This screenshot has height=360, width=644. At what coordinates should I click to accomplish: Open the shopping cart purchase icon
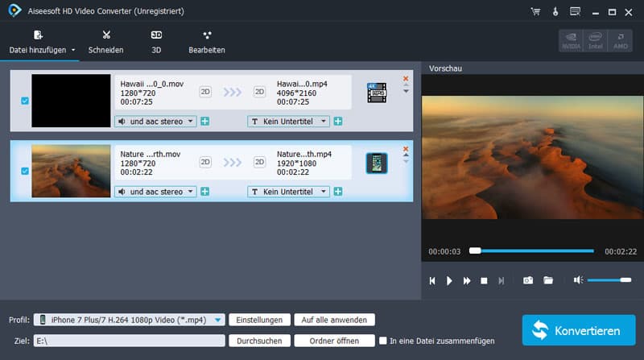coord(535,11)
